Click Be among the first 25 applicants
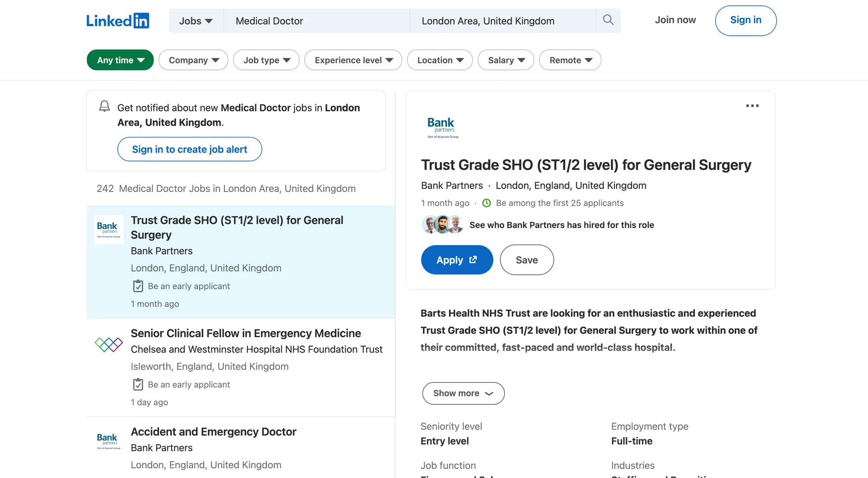 click(x=560, y=203)
